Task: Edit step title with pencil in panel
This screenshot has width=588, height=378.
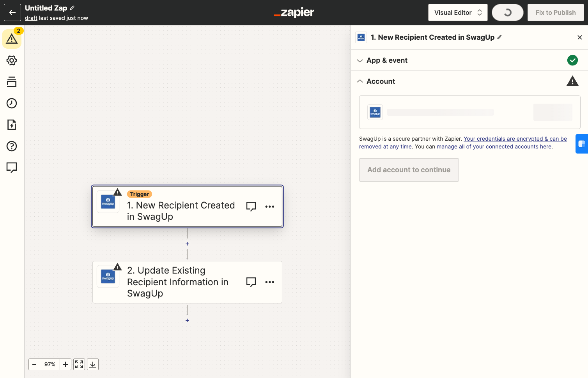Action: (499, 37)
